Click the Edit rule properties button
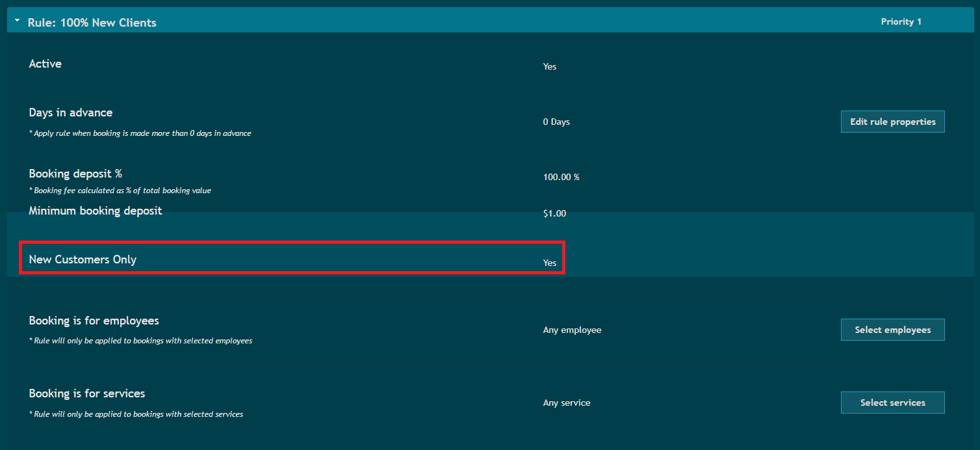 coord(892,122)
